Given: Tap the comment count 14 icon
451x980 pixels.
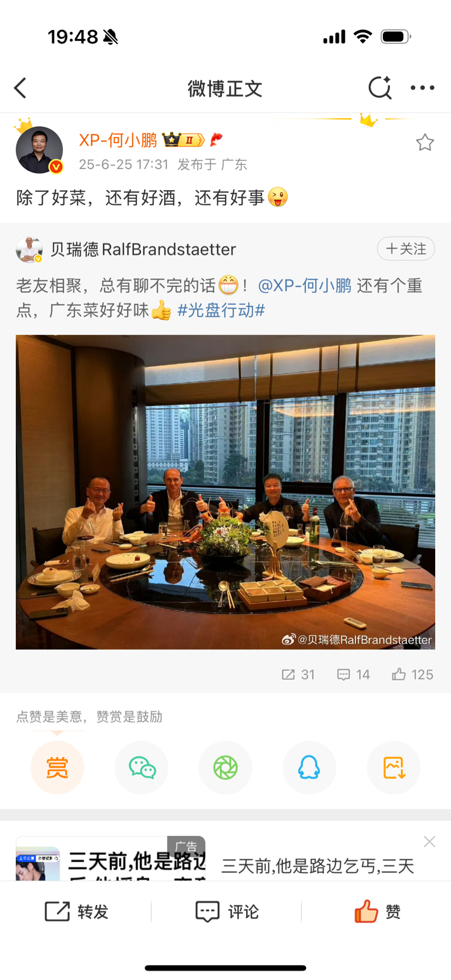Looking at the screenshot, I should 354,675.
